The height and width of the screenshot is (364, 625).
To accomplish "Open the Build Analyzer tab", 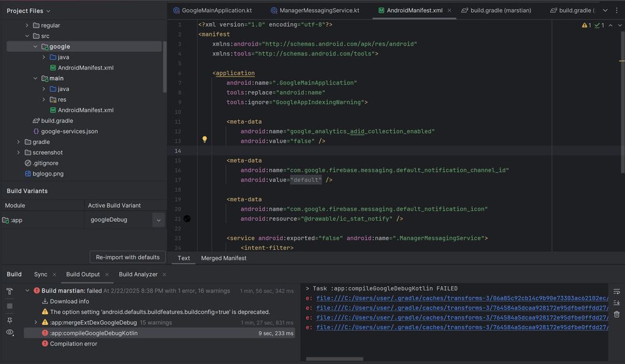I will (138, 274).
